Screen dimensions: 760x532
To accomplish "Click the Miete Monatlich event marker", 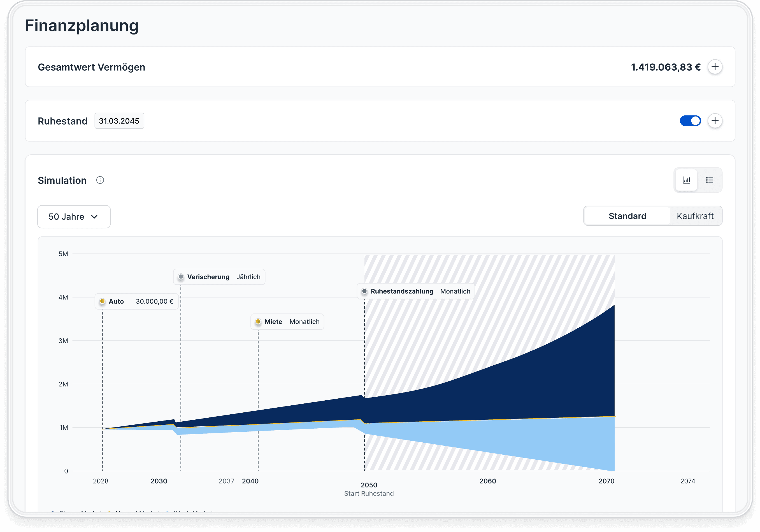I will 287,322.
